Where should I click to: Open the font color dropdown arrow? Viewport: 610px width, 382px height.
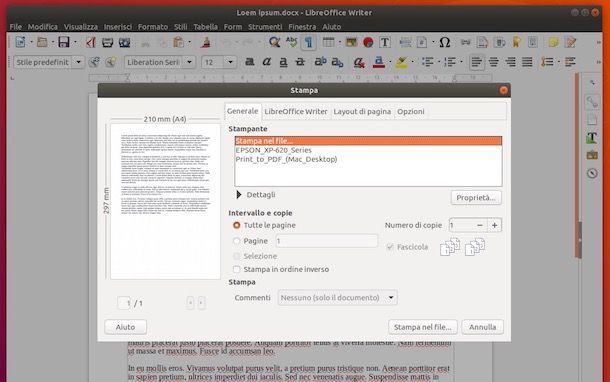tap(389, 62)
